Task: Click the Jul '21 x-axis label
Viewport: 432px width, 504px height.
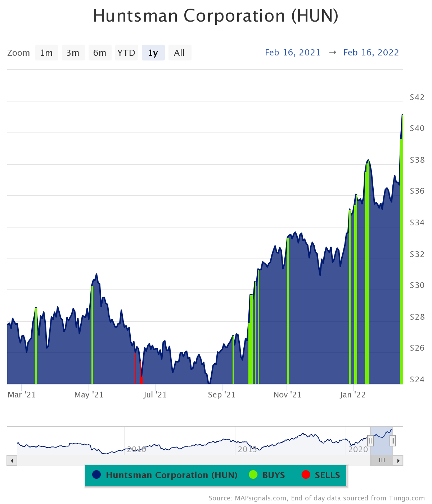Action: pos(155,395)
